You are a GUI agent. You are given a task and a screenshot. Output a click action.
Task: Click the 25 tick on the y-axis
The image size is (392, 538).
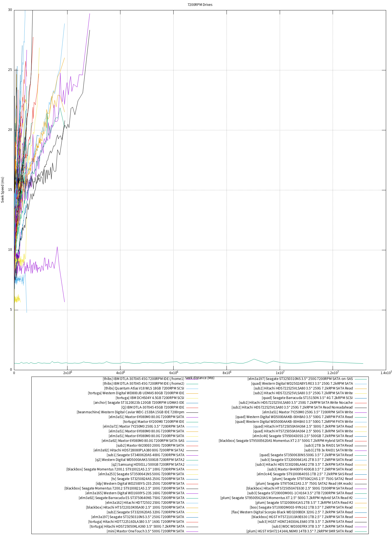click(10, 70)
